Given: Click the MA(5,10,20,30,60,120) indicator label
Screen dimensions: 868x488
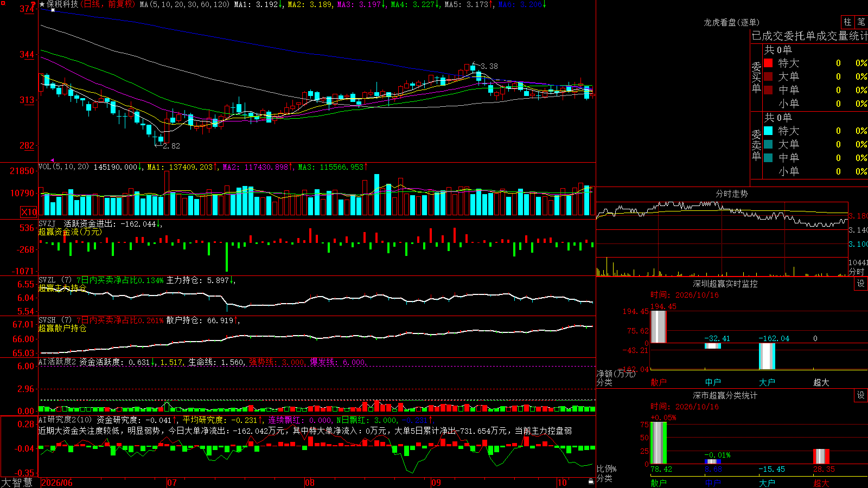Looking at the screenshot, I should point(184,4).
